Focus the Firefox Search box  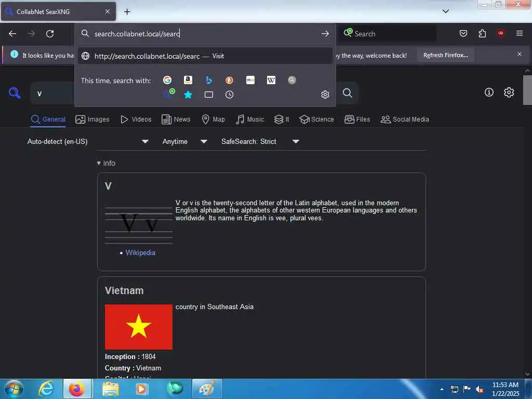click(x=389, y=34)
